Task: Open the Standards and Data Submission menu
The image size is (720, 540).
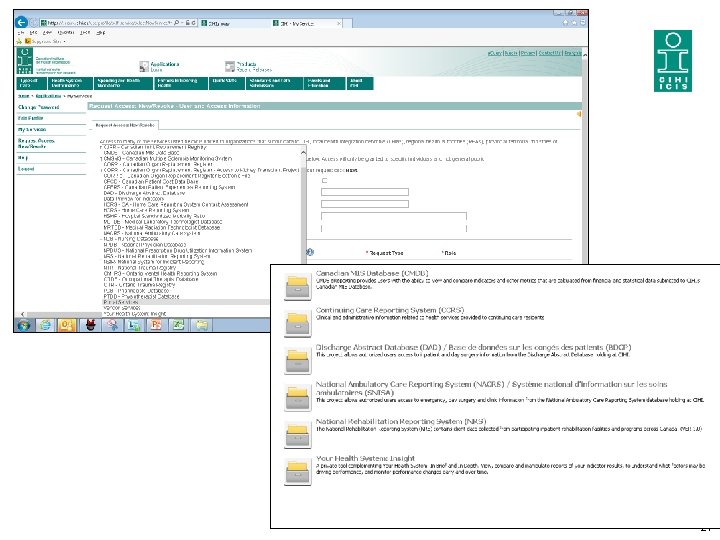Action: click(x=274, y=83)
